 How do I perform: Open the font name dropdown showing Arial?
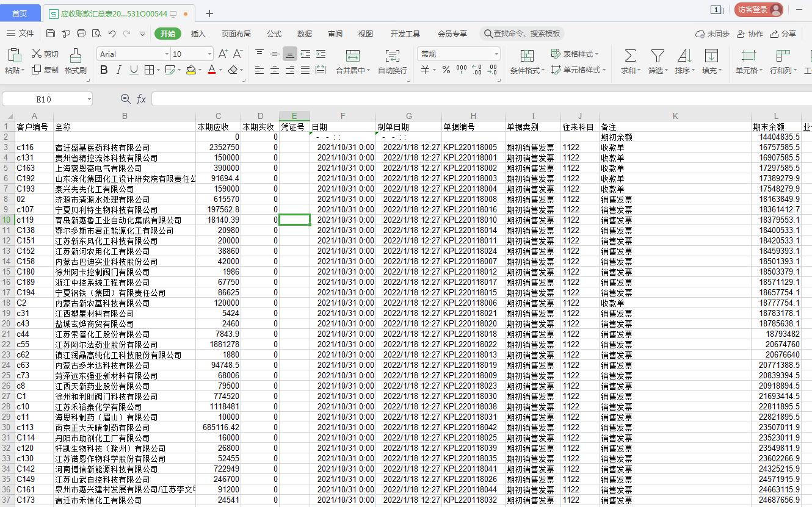click(167, 54)
